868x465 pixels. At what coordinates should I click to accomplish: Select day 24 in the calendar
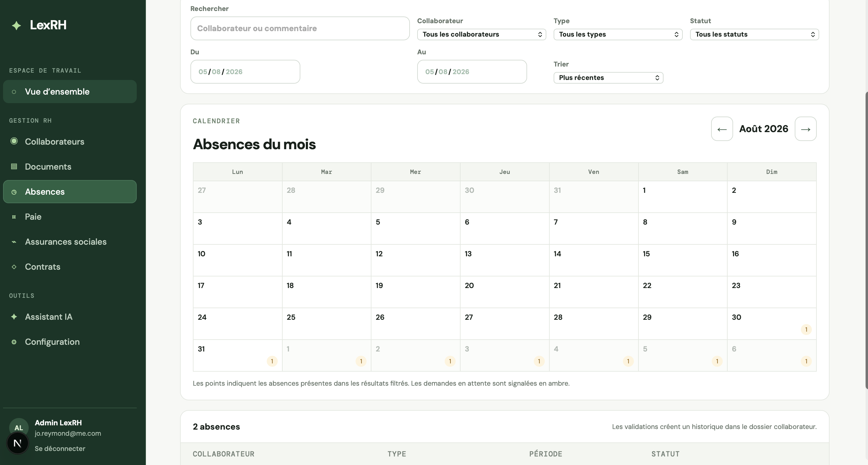pos(237,323)
